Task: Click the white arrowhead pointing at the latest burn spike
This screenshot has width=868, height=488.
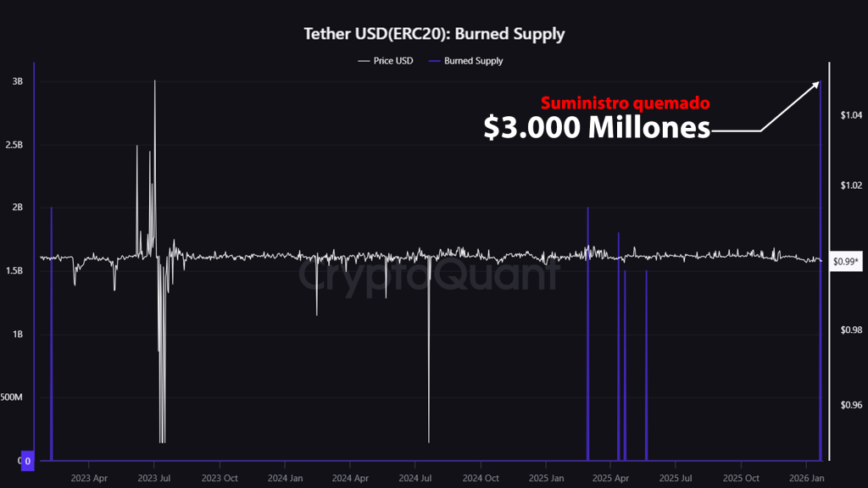Action: tap(816, 84)
